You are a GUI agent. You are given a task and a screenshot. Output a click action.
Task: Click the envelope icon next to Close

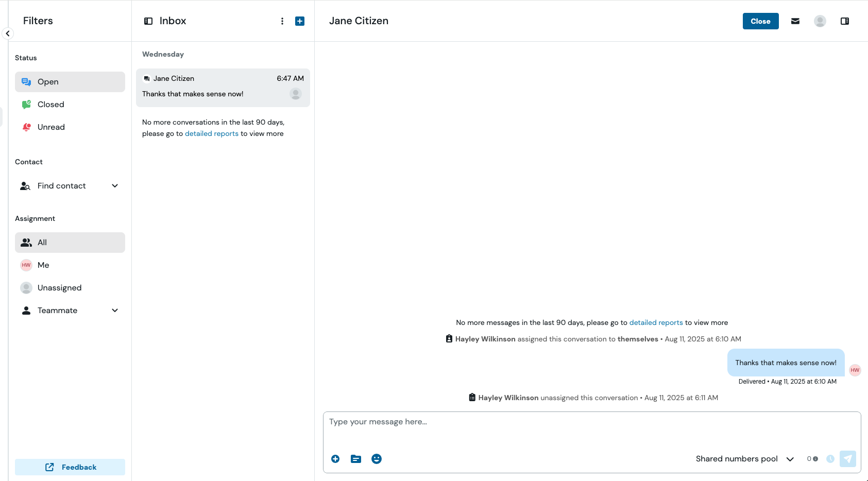pos(795,21)
